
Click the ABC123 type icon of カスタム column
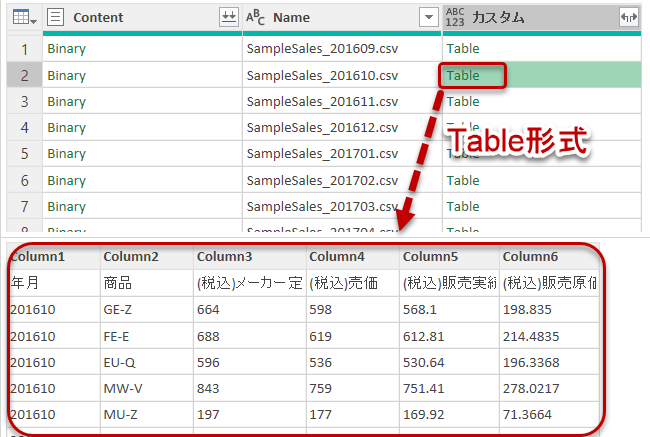coord(455,17)
